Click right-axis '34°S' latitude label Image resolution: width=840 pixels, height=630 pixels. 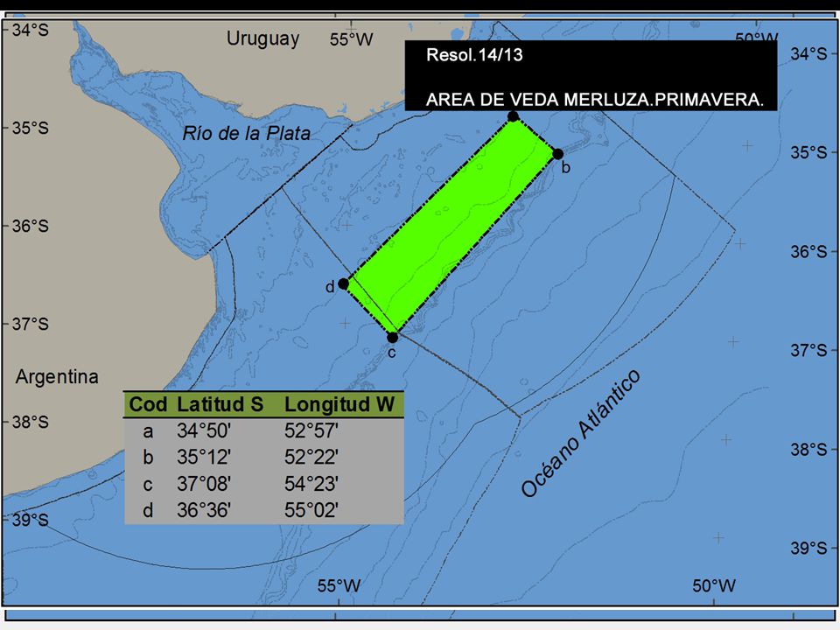coord(808,54)
